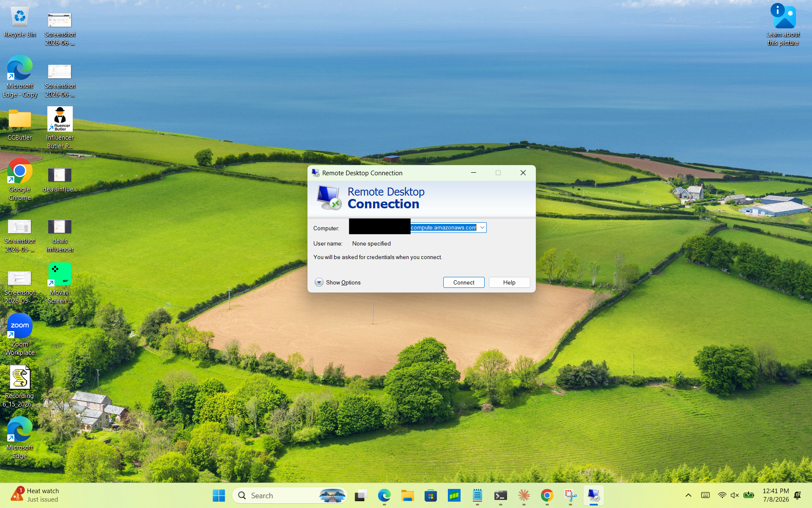Viewport: 812px width, 508px height.
Task: Open Snipping Tool from the taskbar
Action: (570, 495)
